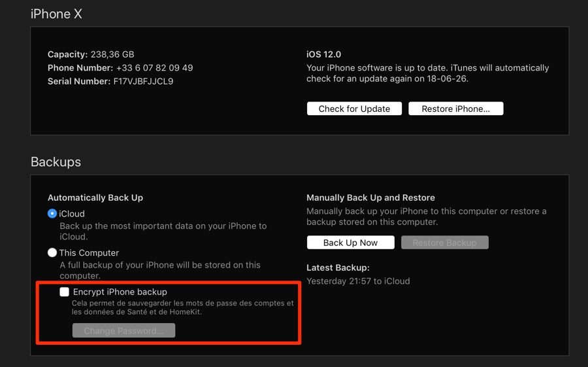The image size is (588, 367).
Task: Click the Capacity 238,36 GB text
Action: tap(91, 54)
